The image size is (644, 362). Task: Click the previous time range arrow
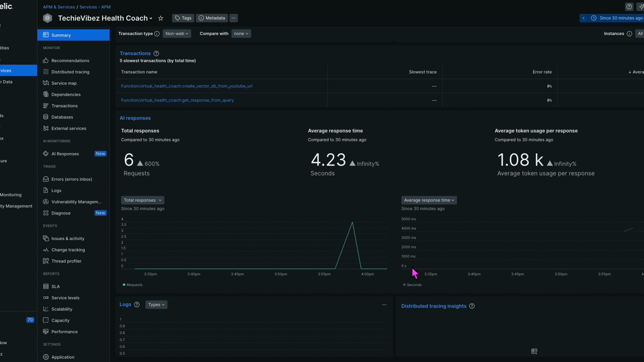tap(584, 18)
